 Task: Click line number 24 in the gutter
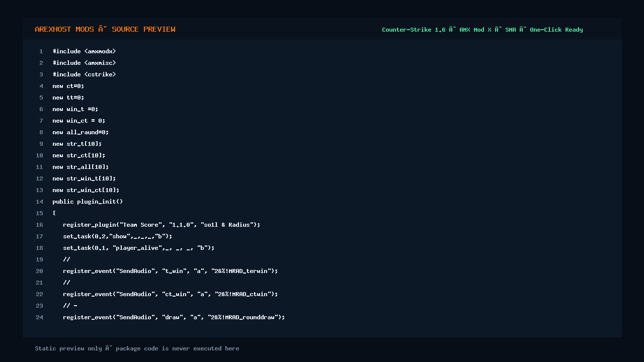click(x=39, y=317)
